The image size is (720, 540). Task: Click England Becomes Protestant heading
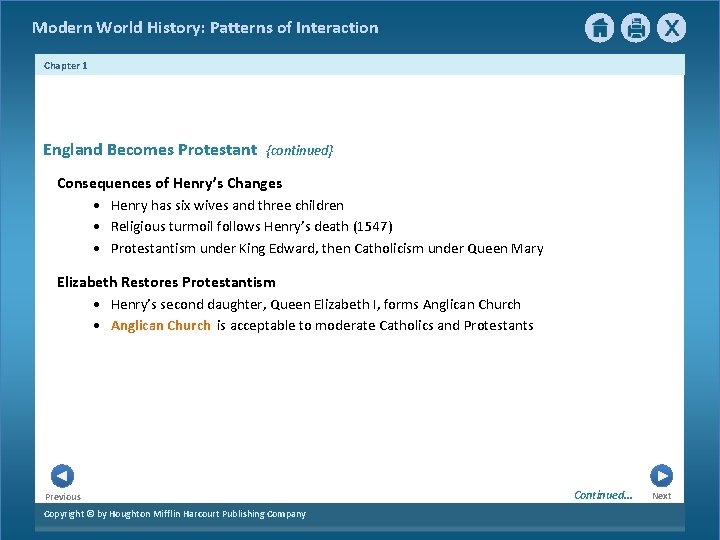tap(150, 150)
